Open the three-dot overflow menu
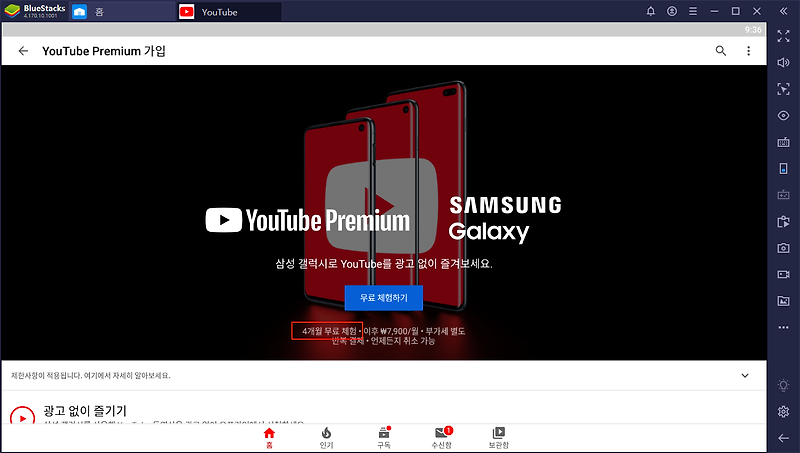This screenshot has height=453, width=800. point(748,51)
